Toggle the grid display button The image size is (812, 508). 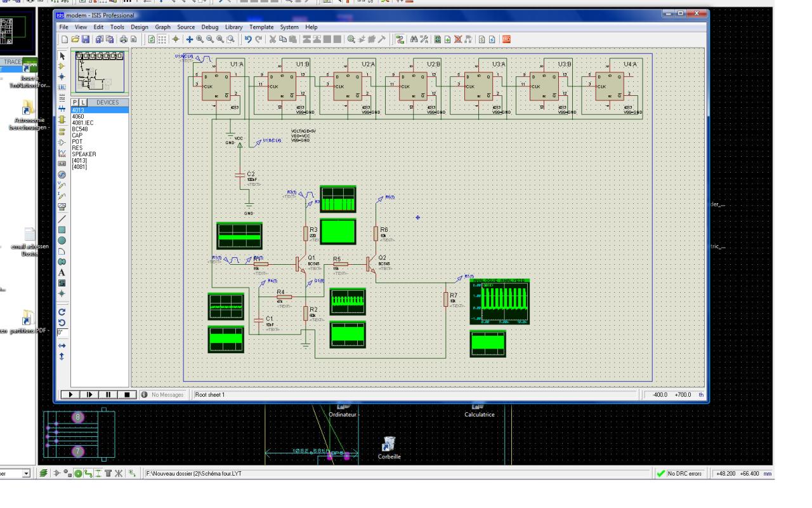point(162,39)
